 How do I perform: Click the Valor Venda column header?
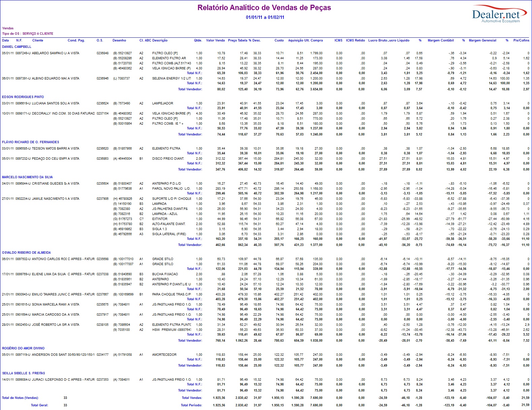[215, 40]
